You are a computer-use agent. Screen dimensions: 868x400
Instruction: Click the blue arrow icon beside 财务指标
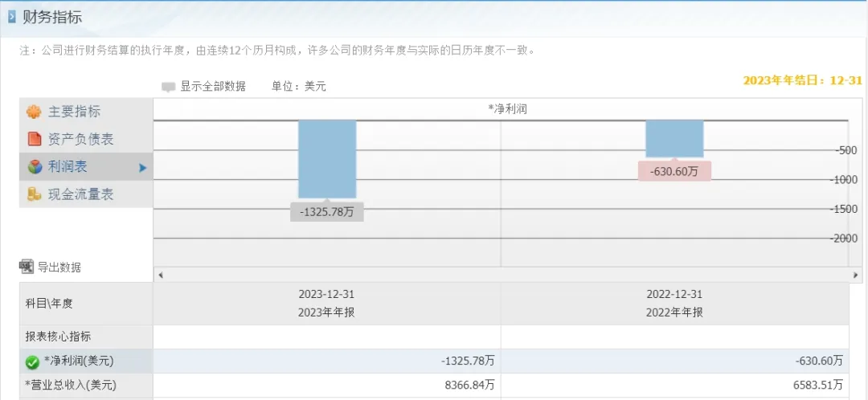coord(11,18)
